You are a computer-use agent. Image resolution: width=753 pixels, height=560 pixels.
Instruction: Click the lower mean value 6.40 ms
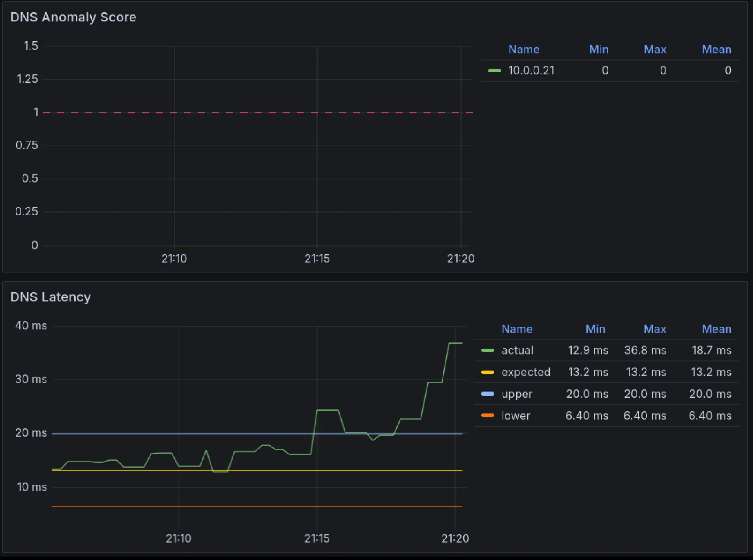[x=710, y=416]
